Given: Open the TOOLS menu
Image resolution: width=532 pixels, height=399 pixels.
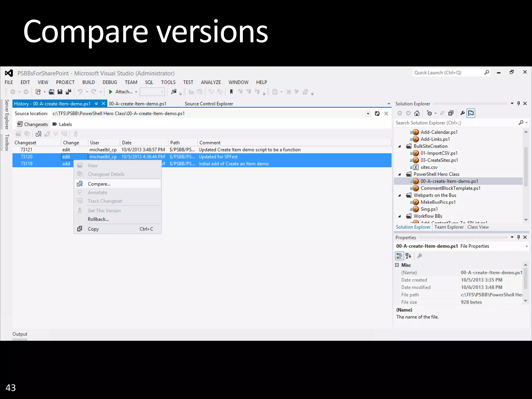Looking at the screenshot, I should click(168, 82).
